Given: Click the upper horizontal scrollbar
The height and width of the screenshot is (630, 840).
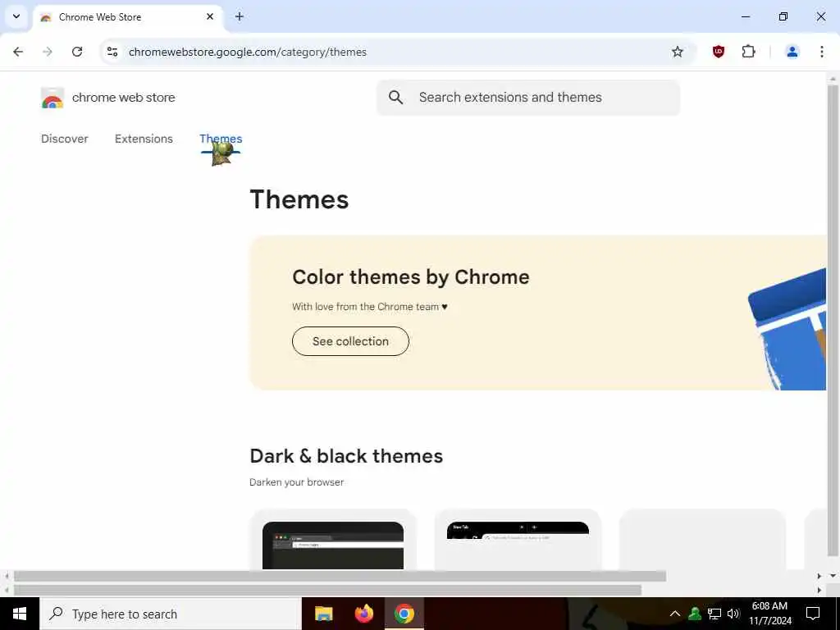Looking at the screenshot, I should (340, 577).
